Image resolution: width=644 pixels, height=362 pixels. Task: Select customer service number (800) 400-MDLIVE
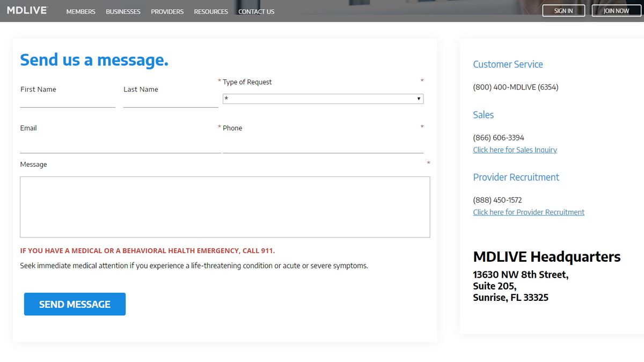pos(516,87)
